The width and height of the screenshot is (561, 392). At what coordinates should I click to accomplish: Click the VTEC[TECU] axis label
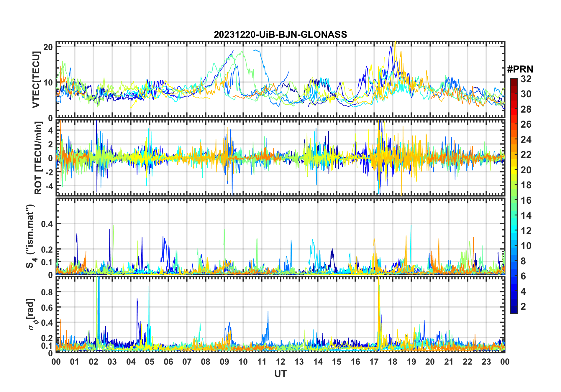(x=36, y=80)
